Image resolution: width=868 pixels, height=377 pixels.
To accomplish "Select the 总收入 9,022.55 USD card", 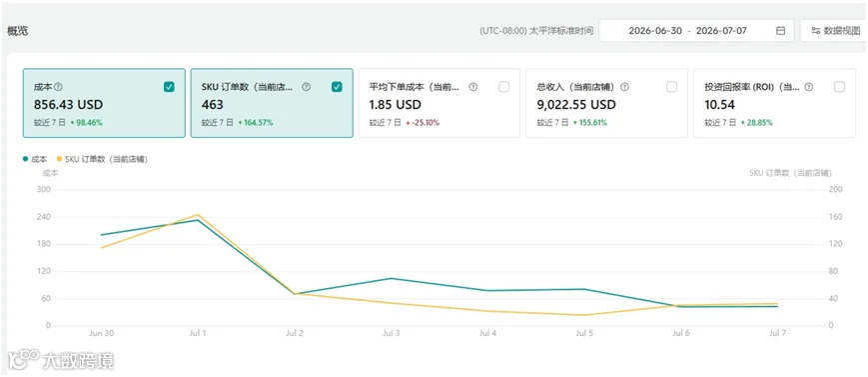I will point(606,103).
